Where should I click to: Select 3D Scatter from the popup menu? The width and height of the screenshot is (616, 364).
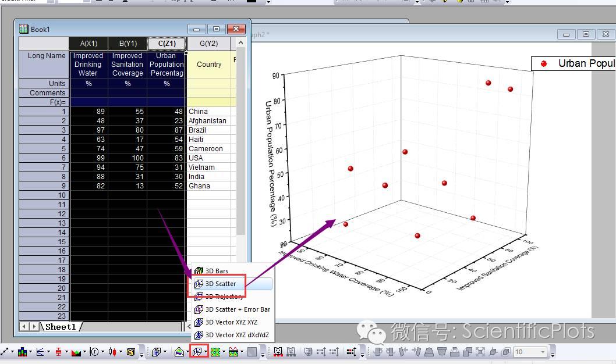(x=221, y=284)
